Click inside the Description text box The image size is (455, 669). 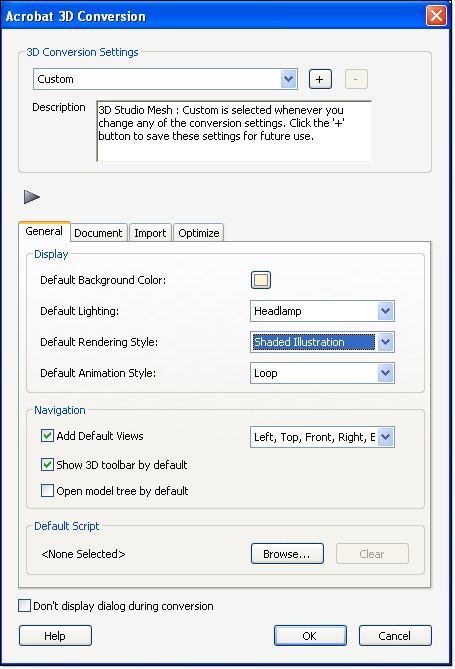pos(234,131)
